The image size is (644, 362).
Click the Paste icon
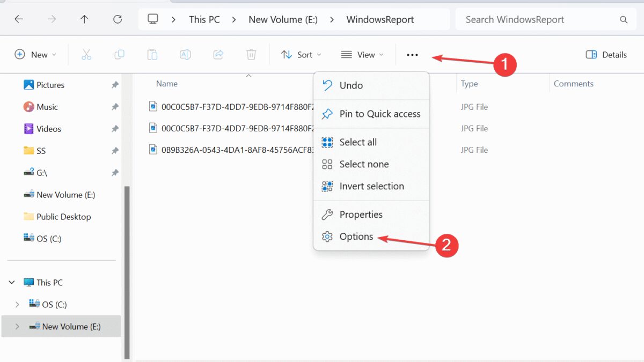[152, 54]
